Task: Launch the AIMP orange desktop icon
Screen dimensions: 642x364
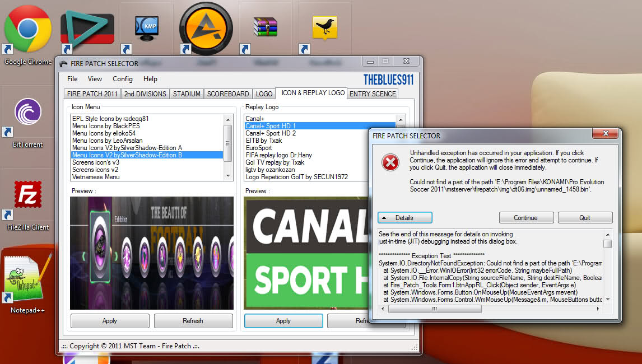Action: (206, 29)
